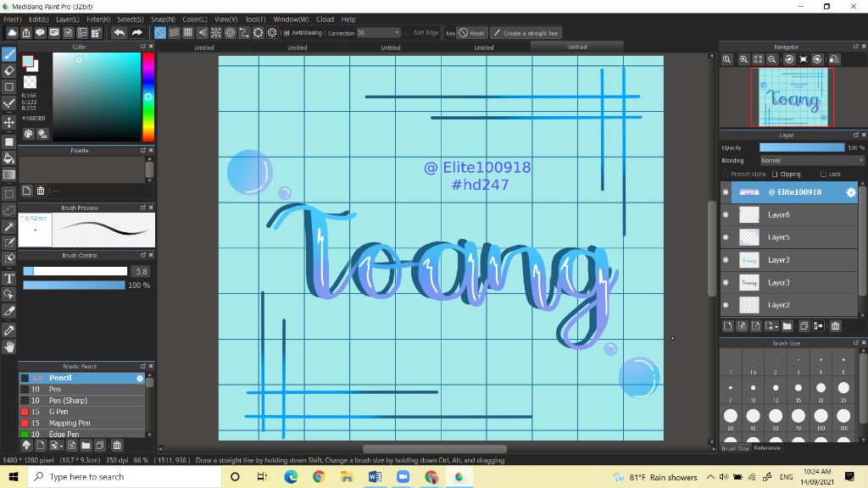This screenshot has width=868, height=488.
Task: Delete brush using brush panel trash icon
Action: (117, 446)
